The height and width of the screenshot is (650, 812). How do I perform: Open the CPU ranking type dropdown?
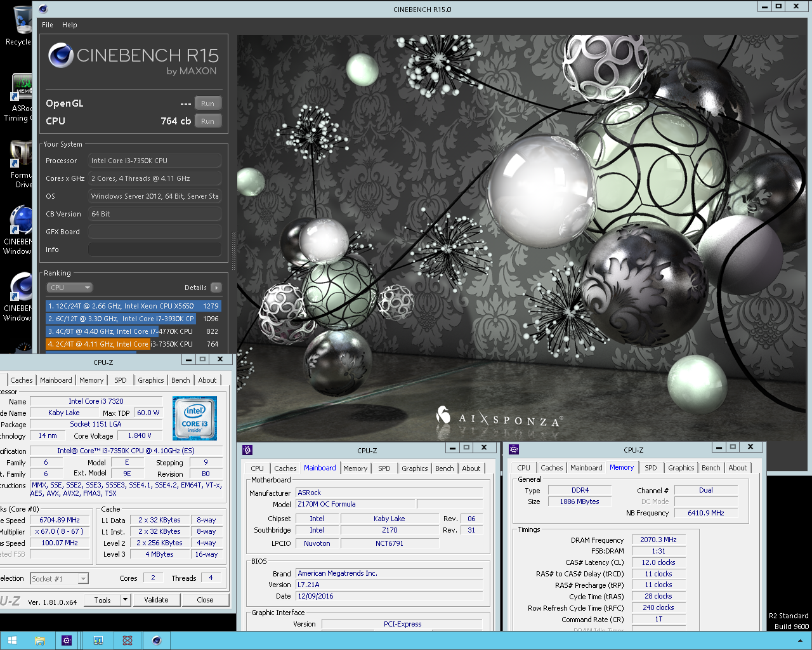(x=70, y=288)
